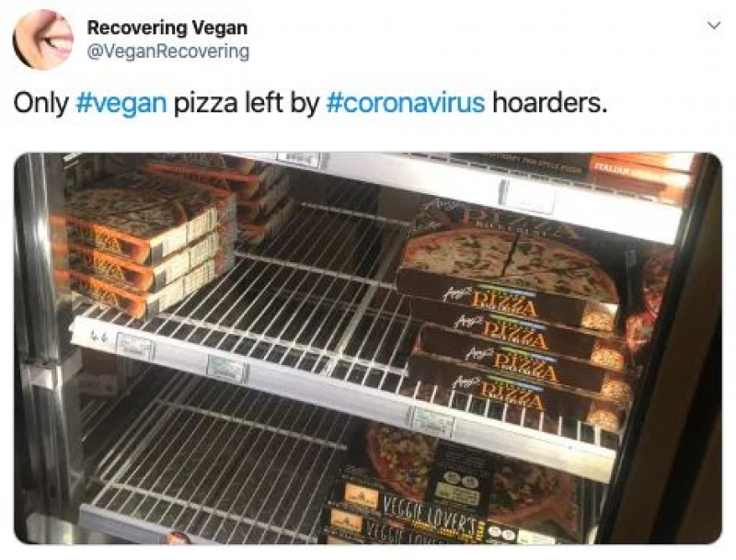This screenshot has width=736, height=560.
Task: Follow the #vegan hashtag link
Action: coord(121,103)
